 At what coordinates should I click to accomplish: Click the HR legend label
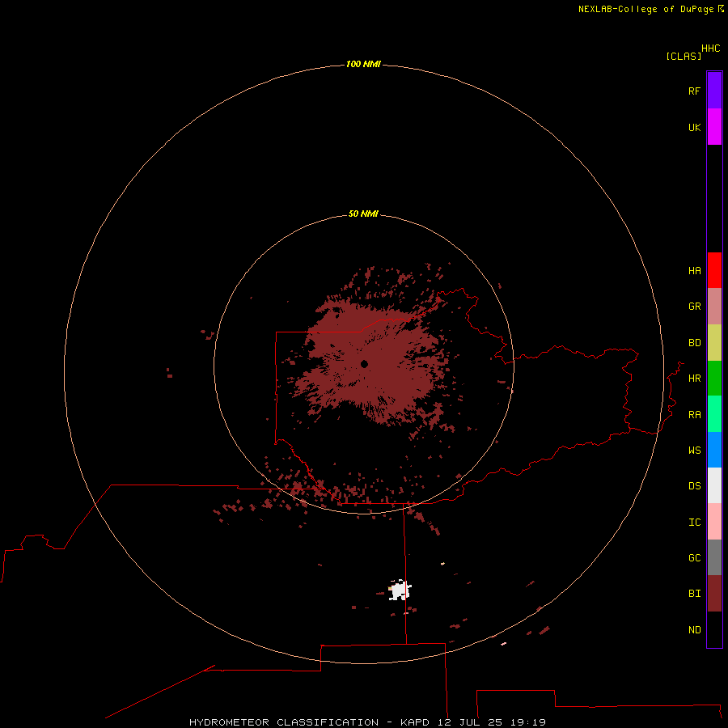(694, 379)
